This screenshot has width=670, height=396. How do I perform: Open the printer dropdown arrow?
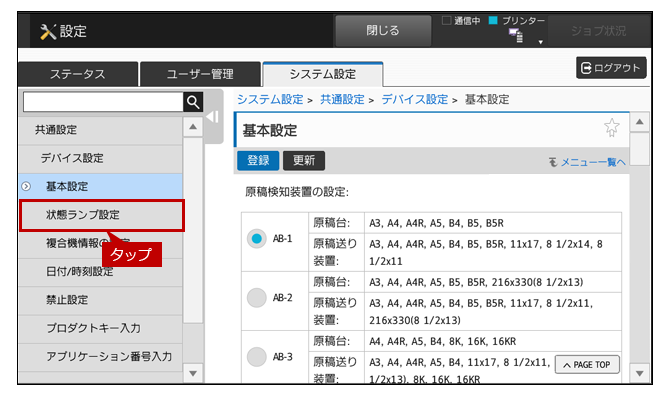click(x=541, y=42)
